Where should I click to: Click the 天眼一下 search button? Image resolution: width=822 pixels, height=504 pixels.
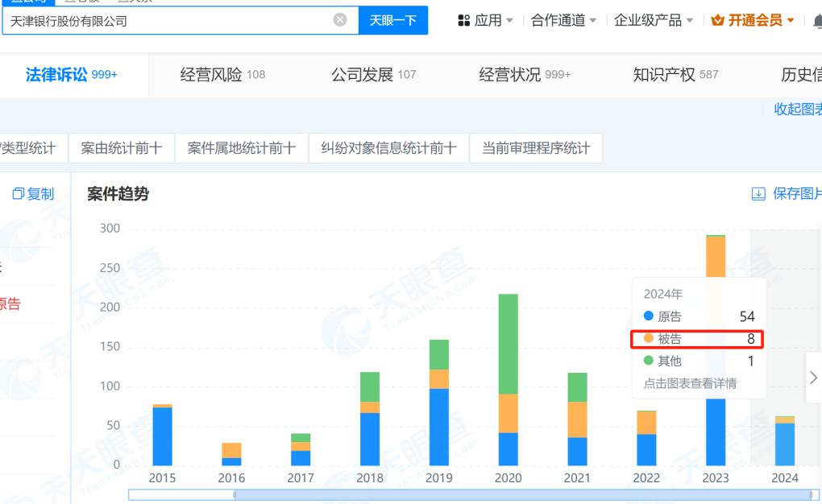point(392,20)
